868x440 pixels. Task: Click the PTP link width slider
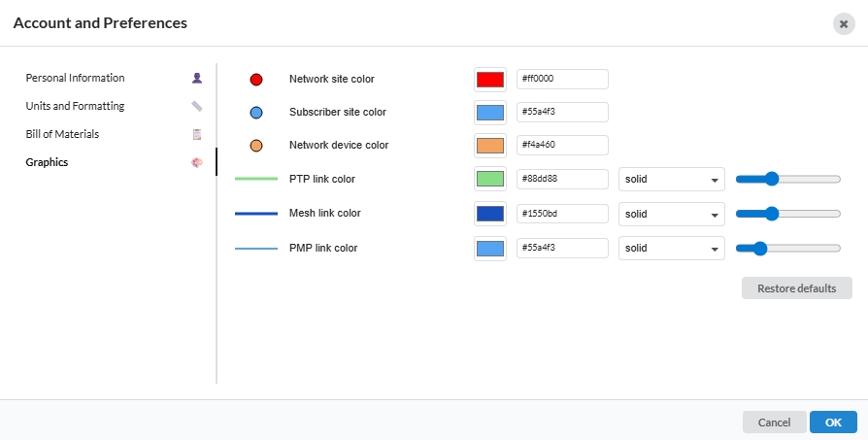[788, 179]
